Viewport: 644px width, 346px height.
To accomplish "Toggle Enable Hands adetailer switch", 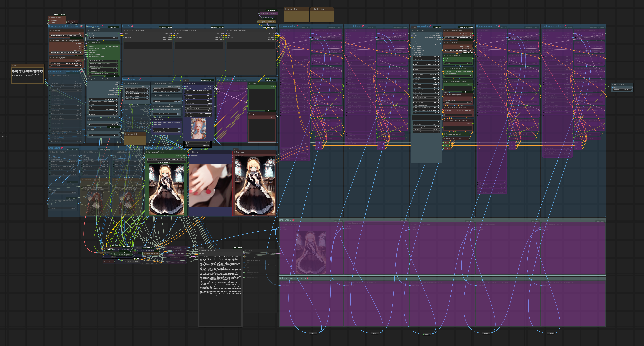I will (x=144, y=94).
